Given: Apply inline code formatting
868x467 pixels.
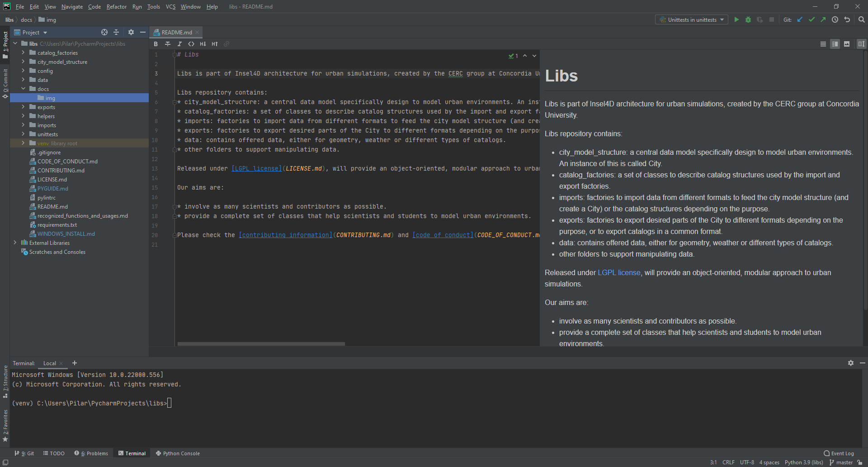Looking at the screenshot, I should pyautogui.click(x=191, y=44).
